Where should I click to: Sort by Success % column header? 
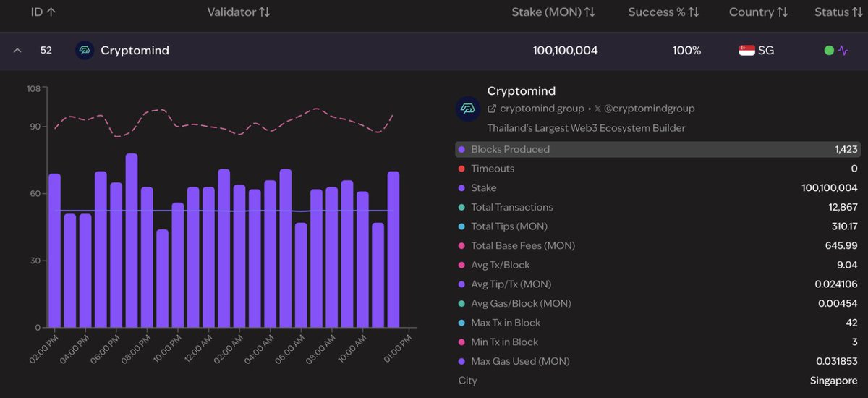663,12
